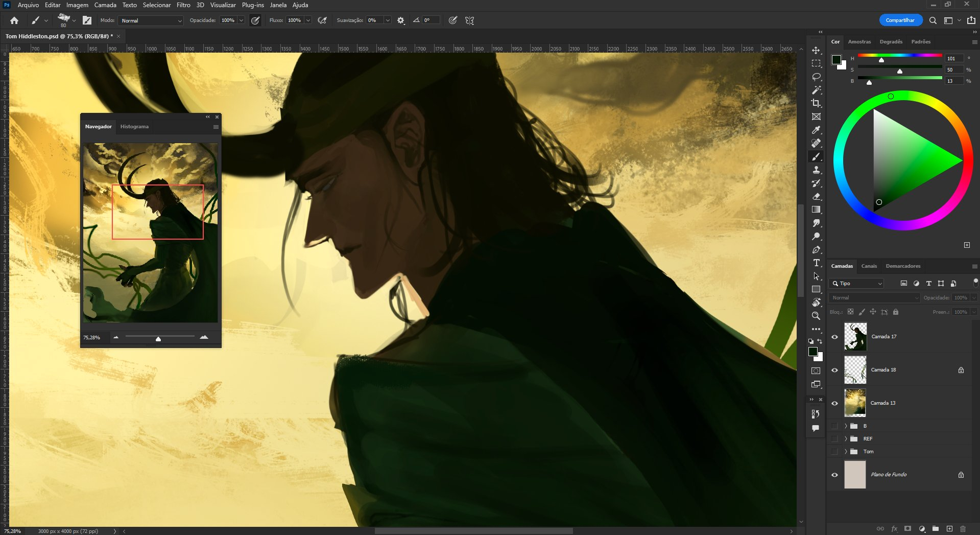Hide the Camada 13 layer
This screenshot has height=535, width=980.
point(834,403)
